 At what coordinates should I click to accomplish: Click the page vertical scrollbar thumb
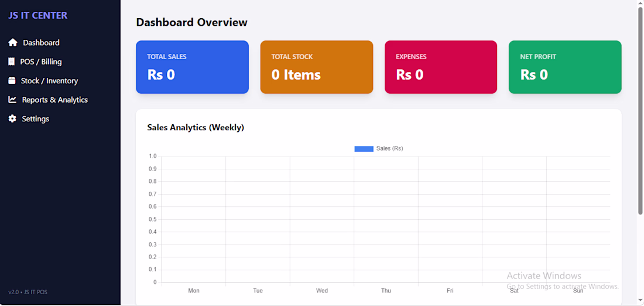(x=640, y=110)
